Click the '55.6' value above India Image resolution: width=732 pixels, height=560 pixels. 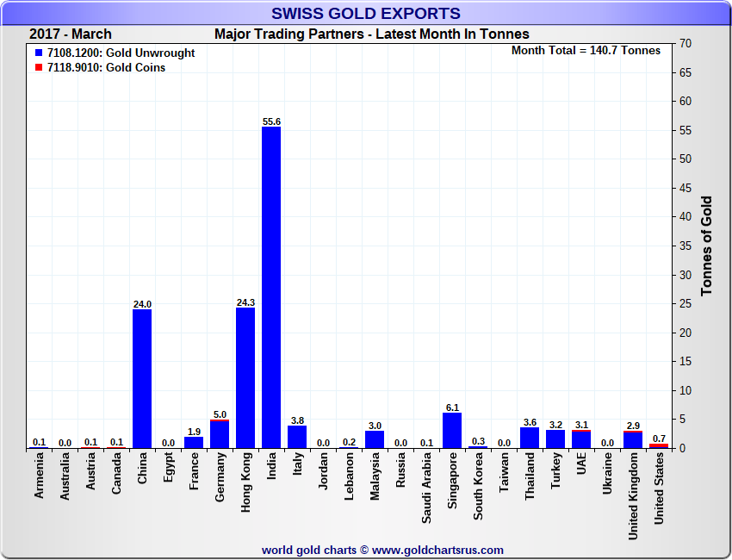(271, 121)
